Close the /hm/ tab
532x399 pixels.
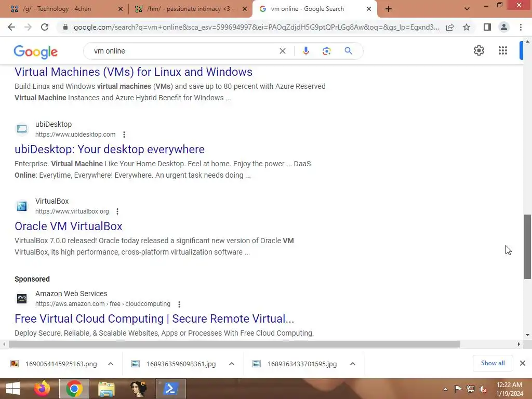tap(244, 9)
